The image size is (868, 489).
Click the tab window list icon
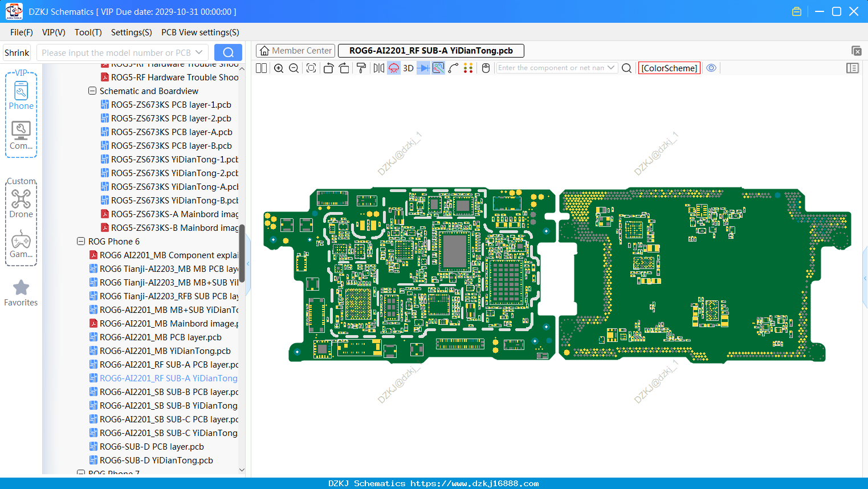(856, 51)
